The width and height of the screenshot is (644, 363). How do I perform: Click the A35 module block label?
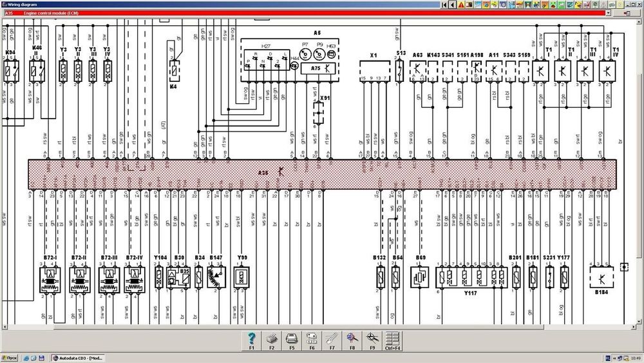pos(263,173)
